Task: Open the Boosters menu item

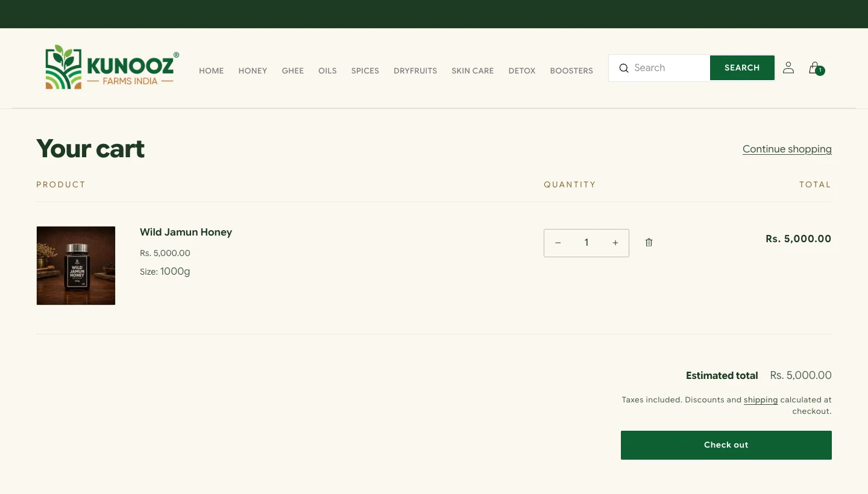Action: tap(571, 70)
